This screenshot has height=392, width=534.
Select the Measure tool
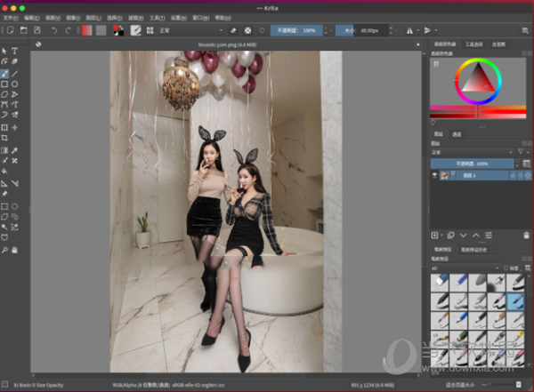tap(14, 184)
